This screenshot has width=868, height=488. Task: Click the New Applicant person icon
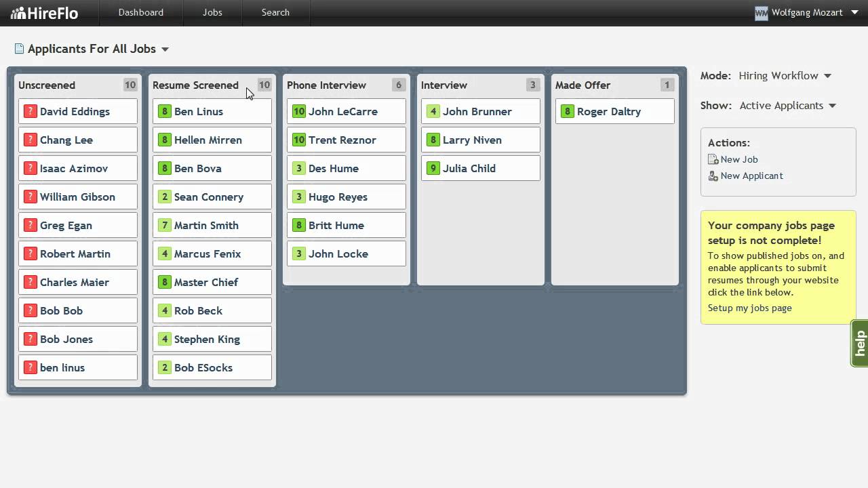coord(713,176)
